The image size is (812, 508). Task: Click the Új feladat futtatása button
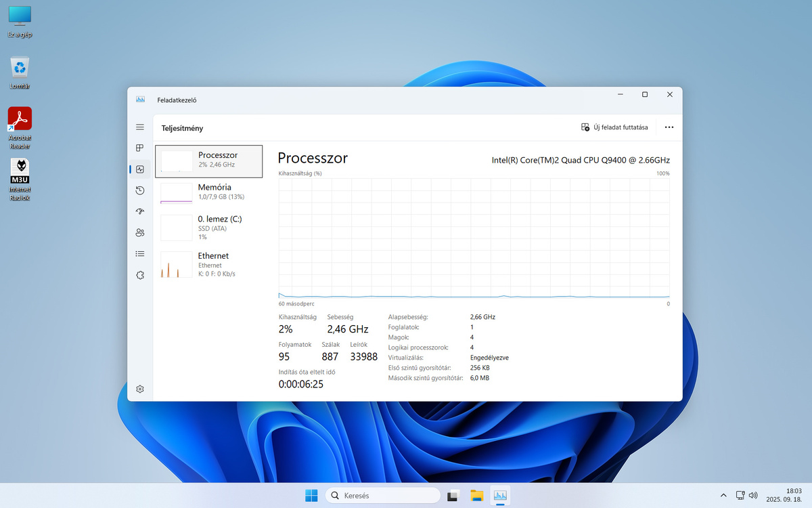coord(614,127)
